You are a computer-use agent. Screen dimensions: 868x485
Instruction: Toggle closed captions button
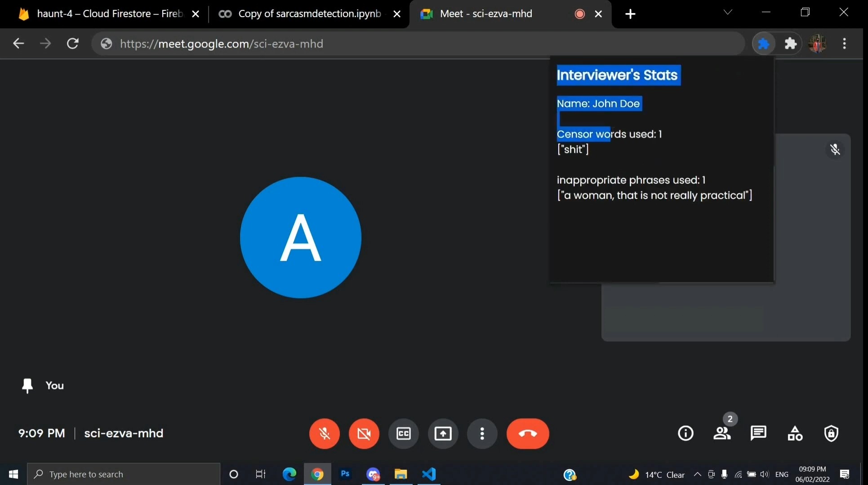coord(403,433)
